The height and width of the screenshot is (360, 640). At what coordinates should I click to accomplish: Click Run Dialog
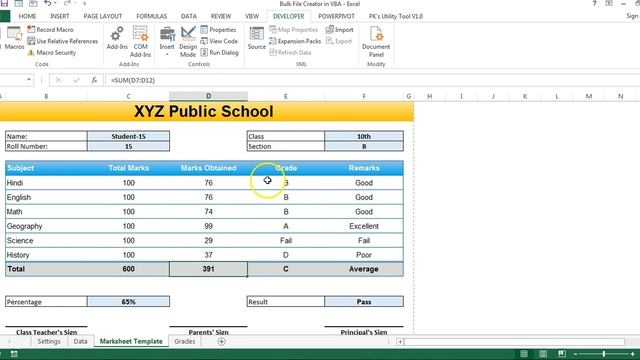[x=220, y=53]
